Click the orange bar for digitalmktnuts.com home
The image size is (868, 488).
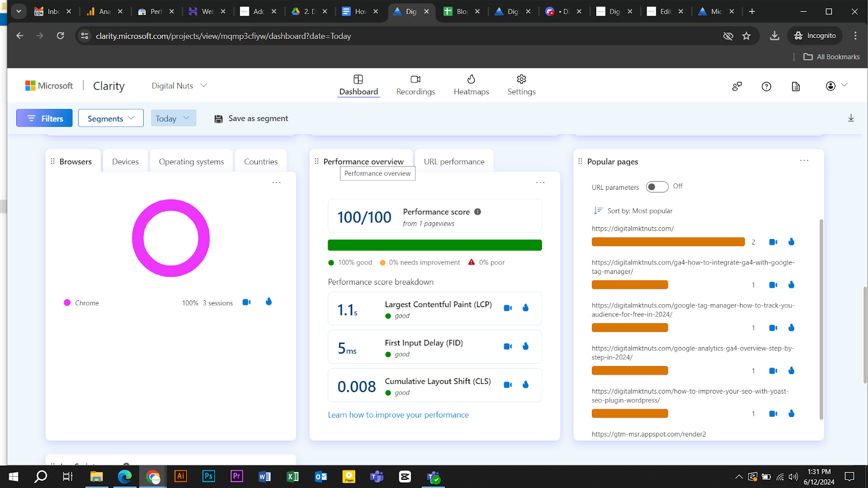(668, 242)
